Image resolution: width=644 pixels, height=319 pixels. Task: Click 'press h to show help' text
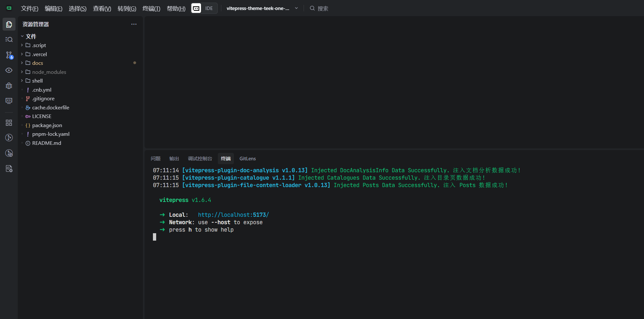(x=201, y=230)
